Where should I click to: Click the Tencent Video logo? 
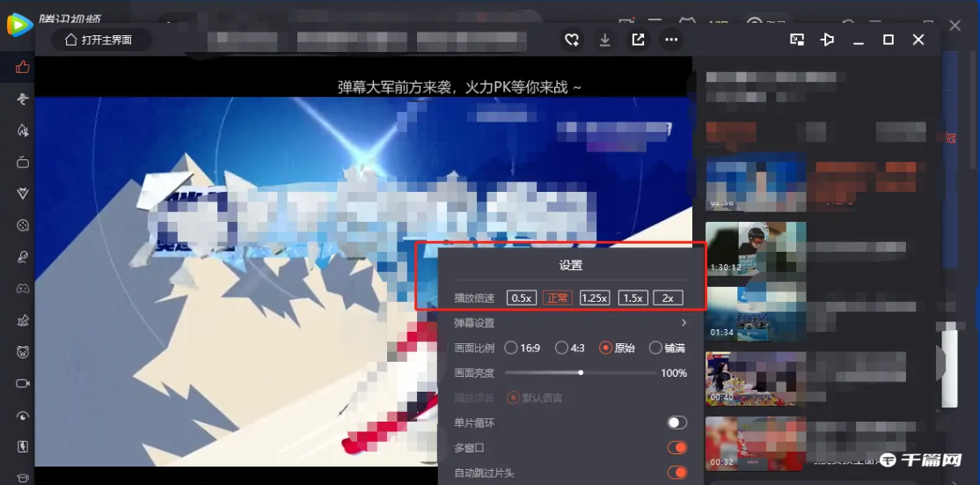pyautogui.click(x=19, y=25)
